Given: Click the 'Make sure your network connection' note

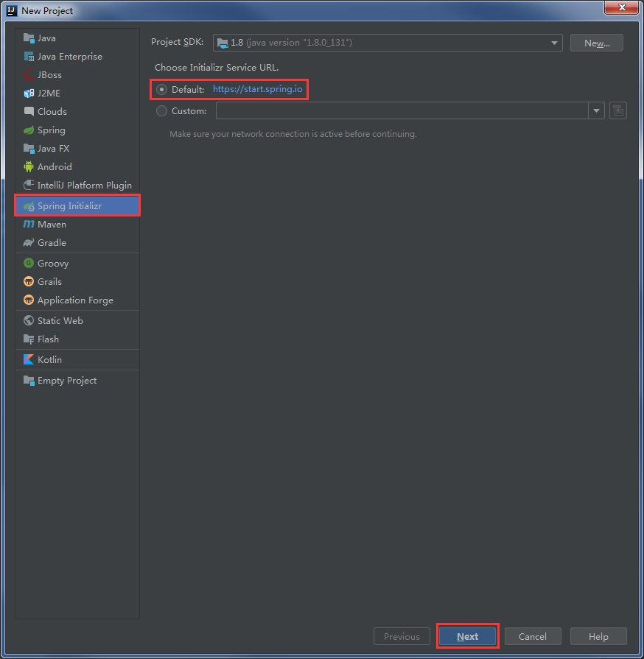Looking at the screenshot, I should [x=293, y=134].
